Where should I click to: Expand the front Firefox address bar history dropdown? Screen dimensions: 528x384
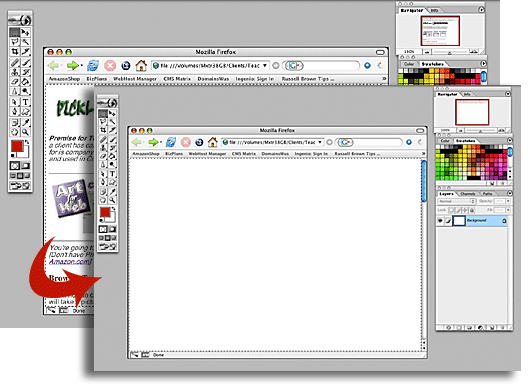click(x=320, y=142)
